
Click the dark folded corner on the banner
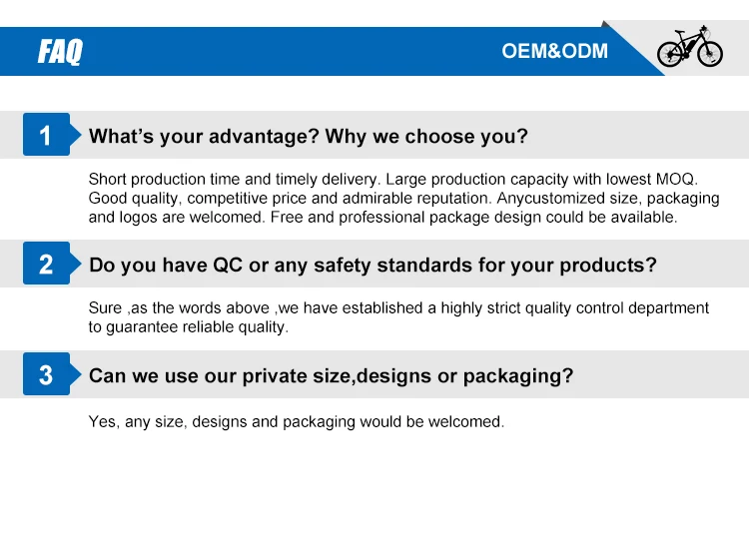click(x=608, y=27)
